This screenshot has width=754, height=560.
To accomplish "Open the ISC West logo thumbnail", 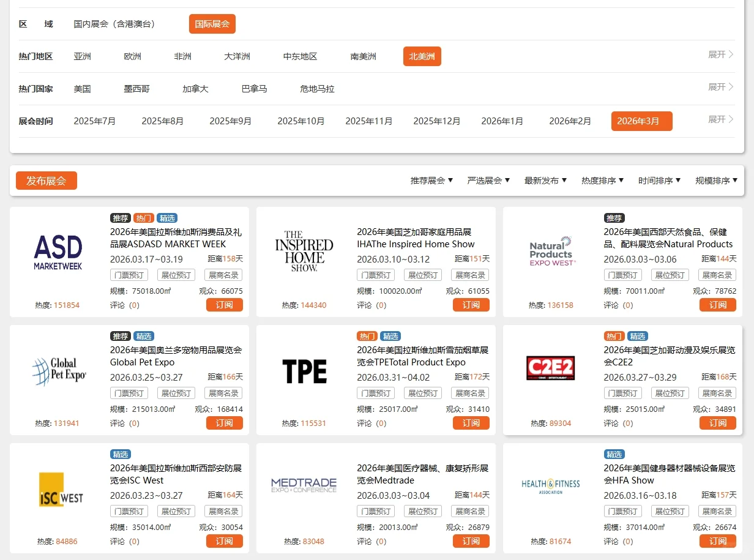I will [x=61, y=489].
